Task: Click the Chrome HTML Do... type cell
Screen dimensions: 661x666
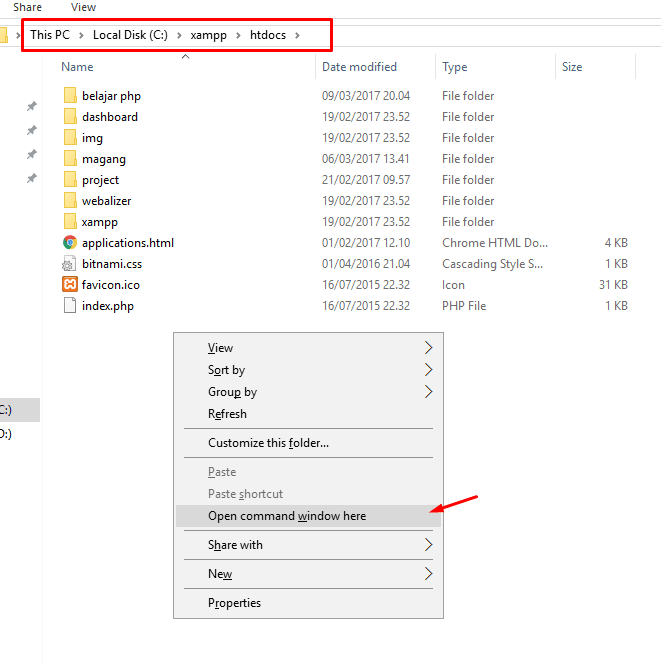Action: tap(495, 243)
